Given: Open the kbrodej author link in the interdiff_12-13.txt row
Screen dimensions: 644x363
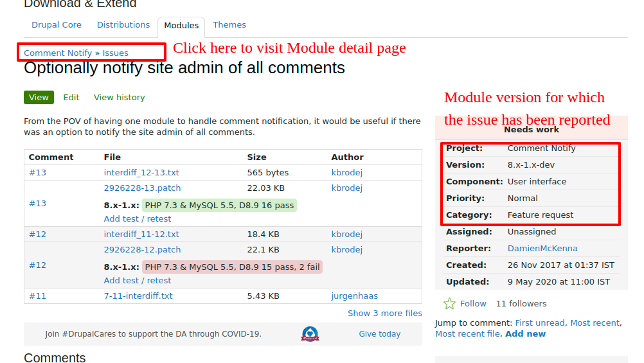Looking at the screenshot, I should point(346,172).
